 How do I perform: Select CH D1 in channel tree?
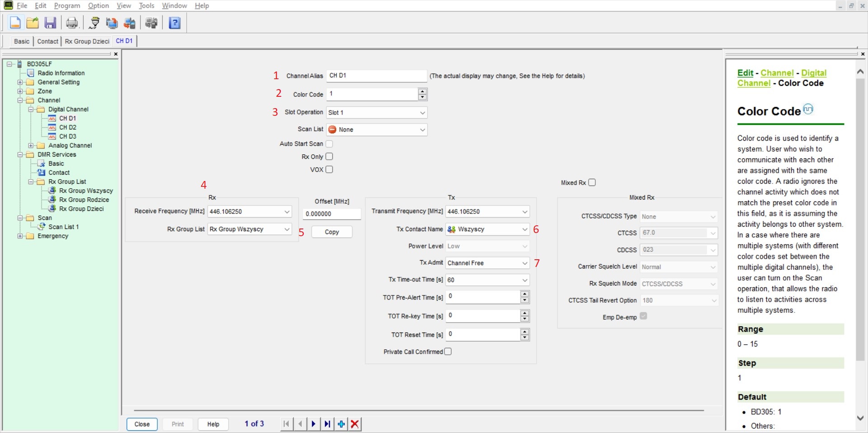[67, 118]
